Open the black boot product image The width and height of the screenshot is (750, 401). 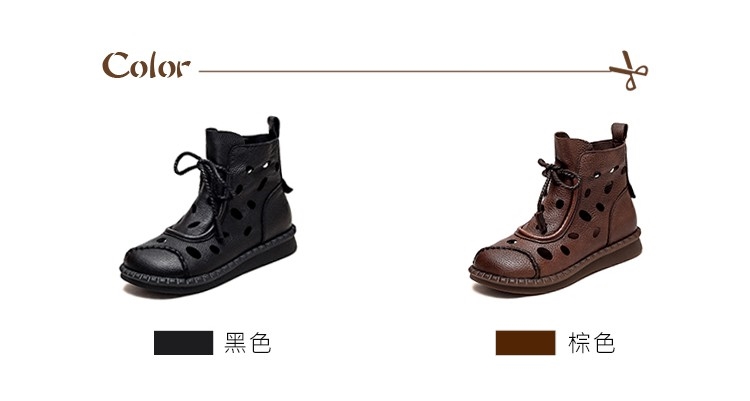pyautogui.click(x=209, y=206)
